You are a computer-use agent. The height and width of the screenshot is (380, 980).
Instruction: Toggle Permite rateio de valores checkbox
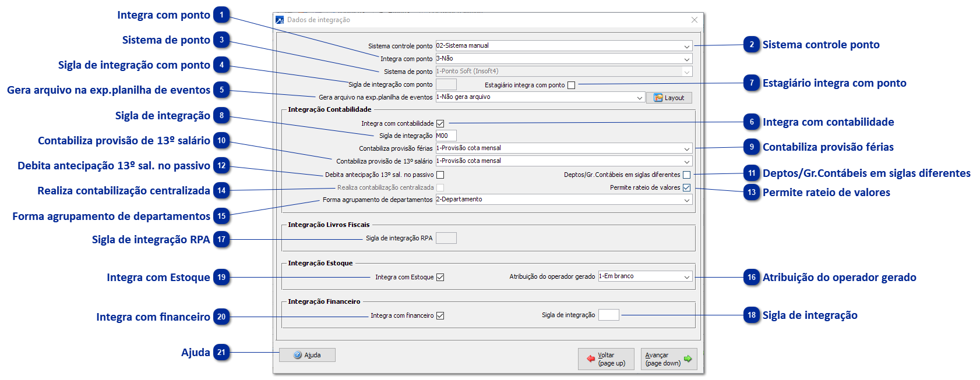click(x=686, y=187)
